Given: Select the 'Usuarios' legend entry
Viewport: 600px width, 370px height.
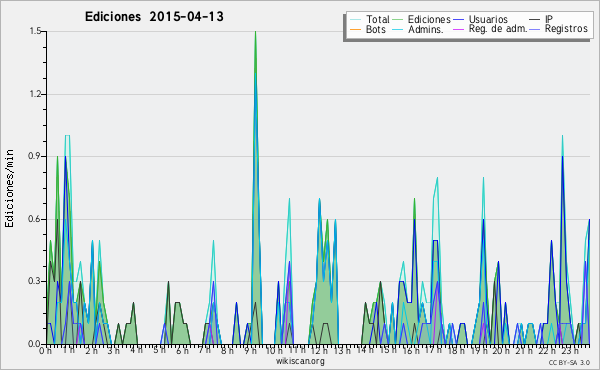Looking at the screenshot, I should [x=488, y=19].
